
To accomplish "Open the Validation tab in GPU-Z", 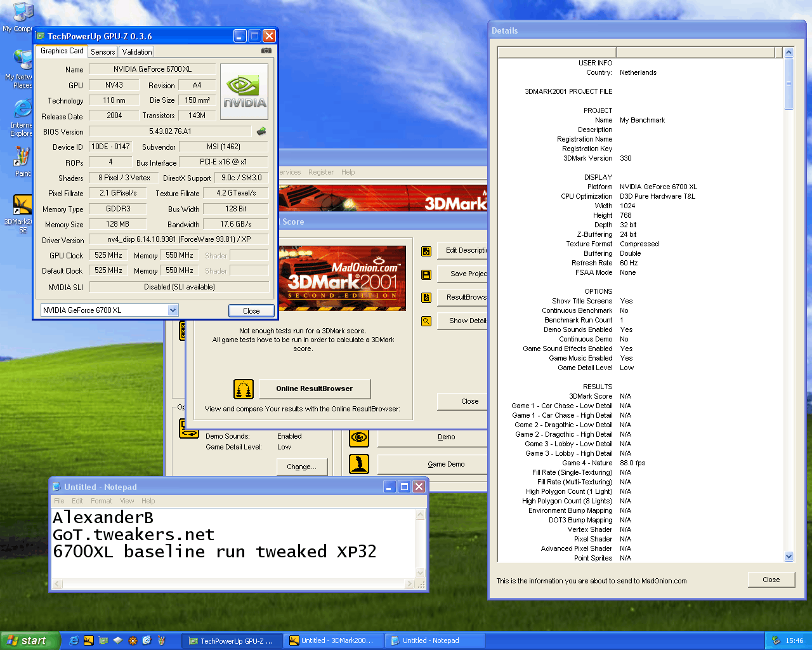I will pos(137,52).
